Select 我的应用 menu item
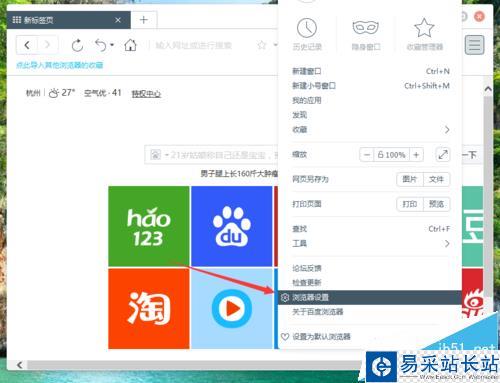500x383 pixels. [370, 100]
